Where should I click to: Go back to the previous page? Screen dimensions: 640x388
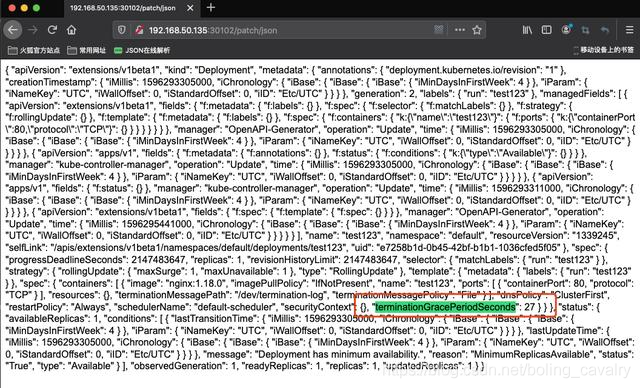point(13,30)
